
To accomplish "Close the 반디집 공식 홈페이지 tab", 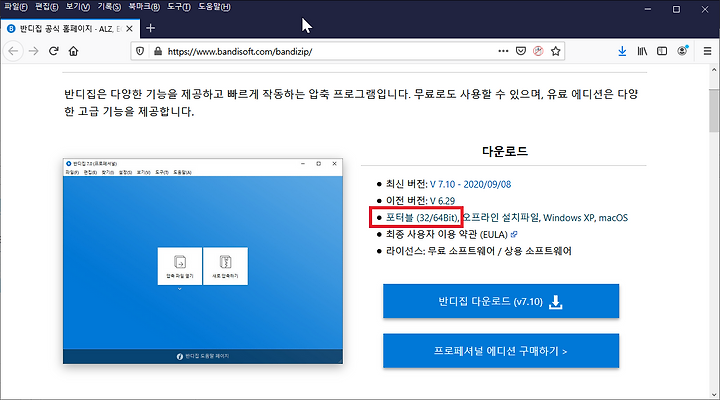I will click(129, 28).
